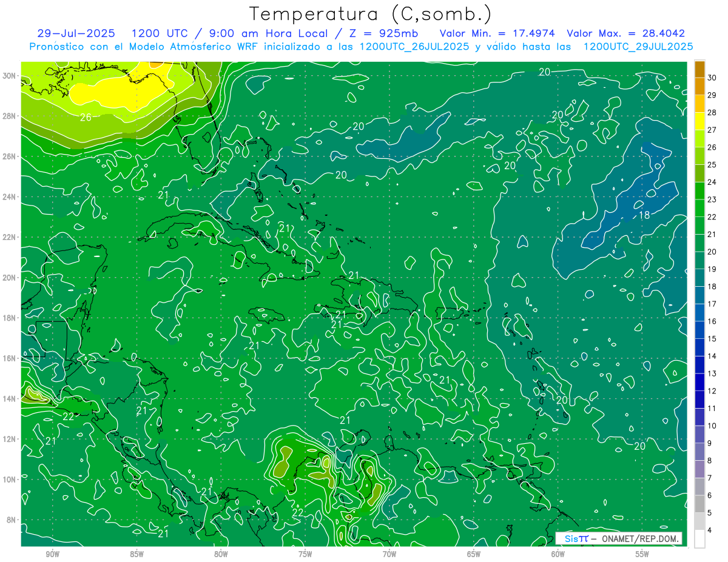Click the '4' label on the color scale
The height and width of the screenshot is (562, 728).
click(710, 530)
